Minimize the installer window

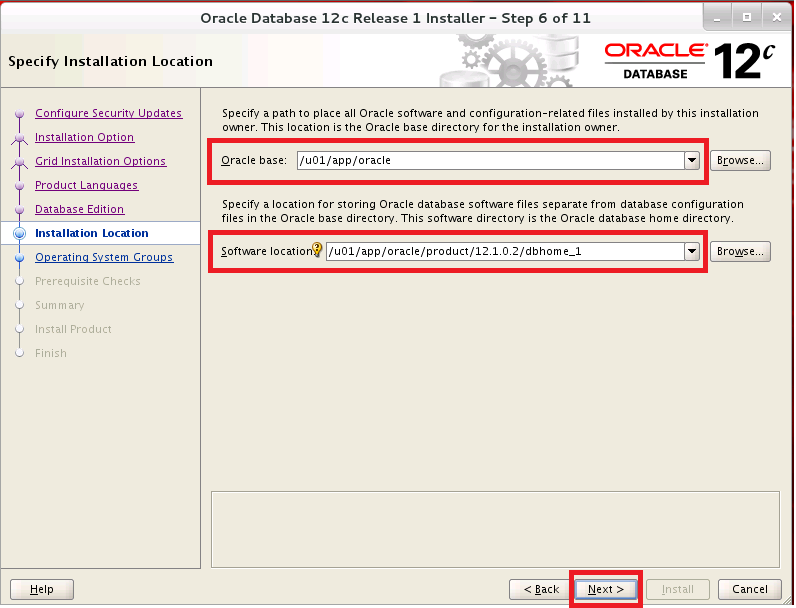coord(717,18)
